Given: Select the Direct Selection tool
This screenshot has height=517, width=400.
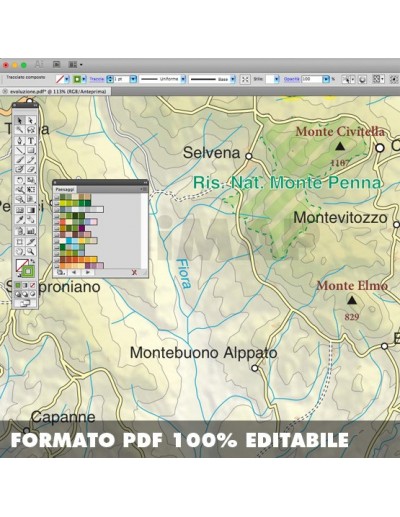Looking at the screenshot, I should [x=30, y=120].
